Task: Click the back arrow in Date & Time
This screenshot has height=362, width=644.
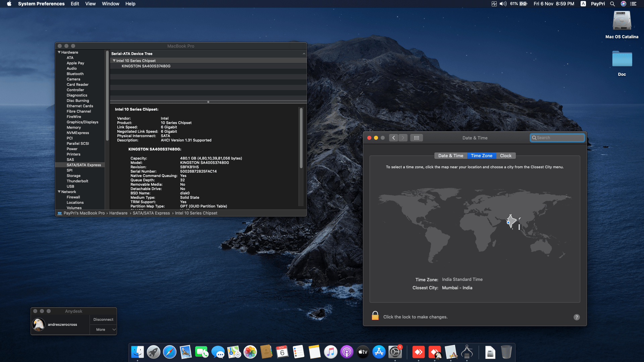Action: [x=394, y=138]
